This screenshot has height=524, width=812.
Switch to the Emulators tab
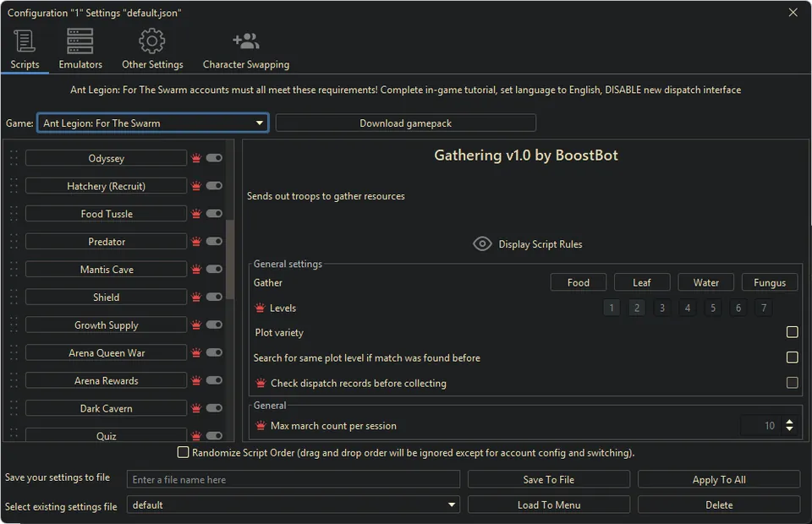[x=80, y=49]
